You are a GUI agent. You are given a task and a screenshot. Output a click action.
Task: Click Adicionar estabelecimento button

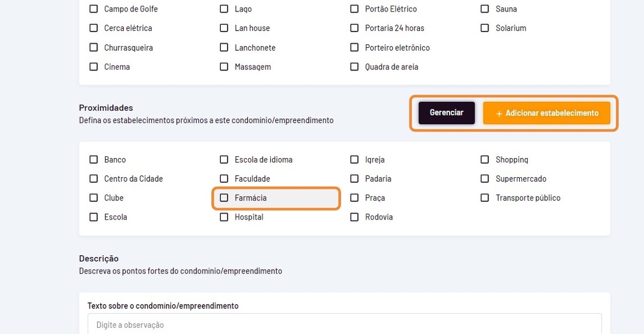pos(546,113)
